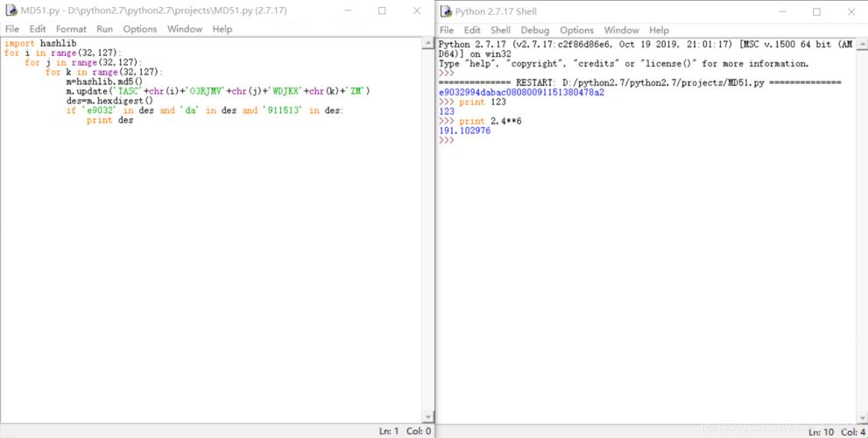Open File menu in Python Shell window
Image resolution: width=868 pixels, height=438 pixels.
coord(446,30)
